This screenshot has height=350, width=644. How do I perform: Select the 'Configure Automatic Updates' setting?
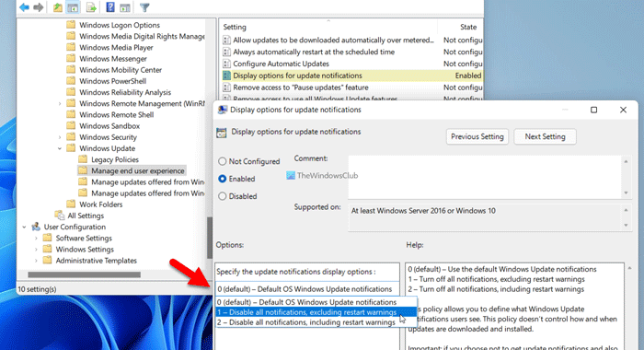click(281, 64)
